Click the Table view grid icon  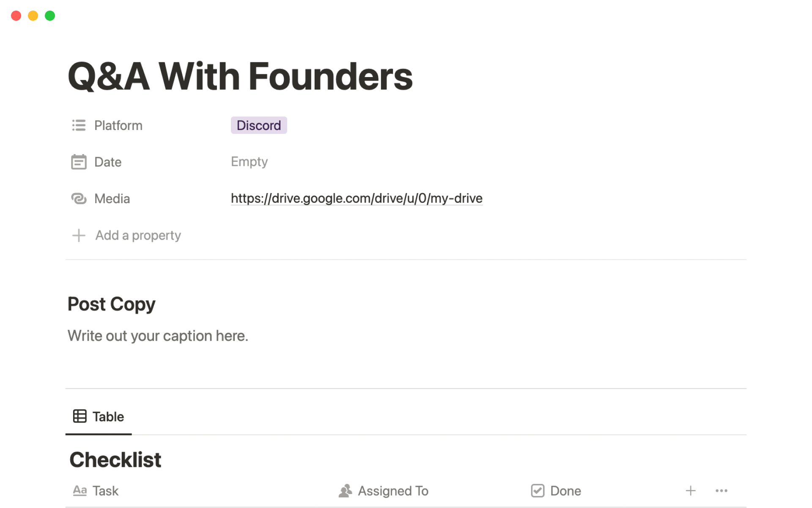[x=80, y=417]
